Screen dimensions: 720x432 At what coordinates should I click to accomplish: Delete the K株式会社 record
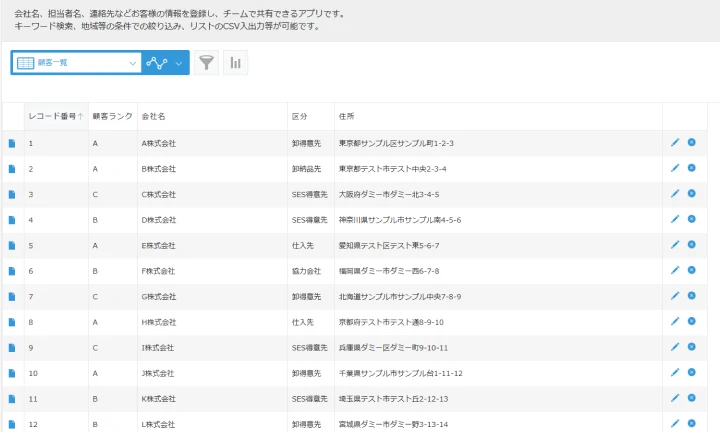tap(692, 398)
